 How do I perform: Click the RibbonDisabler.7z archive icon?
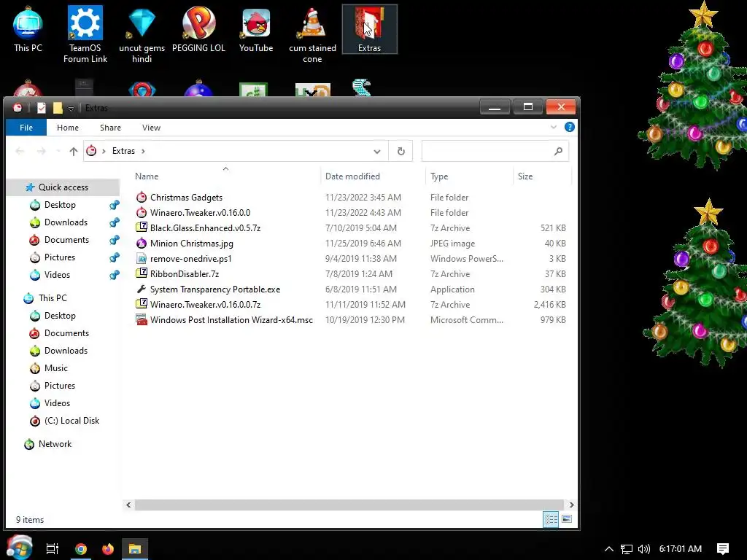pyautogui.click(x=141, y=274)
